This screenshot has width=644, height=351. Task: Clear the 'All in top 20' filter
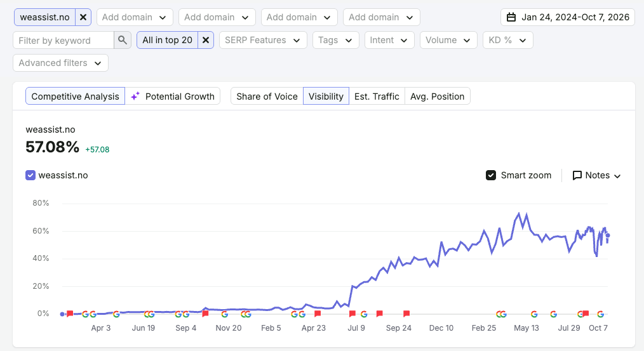206,40
